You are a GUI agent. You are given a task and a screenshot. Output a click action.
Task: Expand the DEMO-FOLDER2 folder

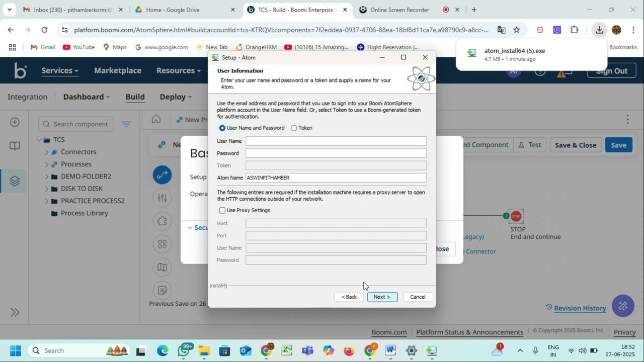[x=47, y=176]
